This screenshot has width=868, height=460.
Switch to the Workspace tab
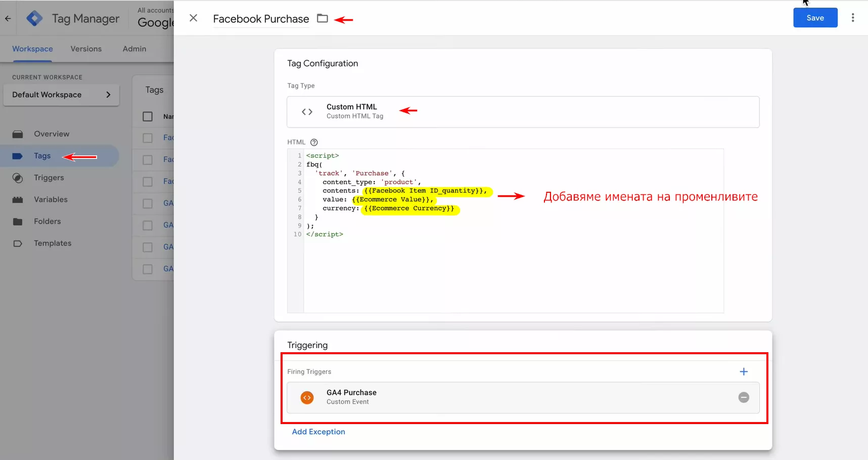click(x=32, y=49)
